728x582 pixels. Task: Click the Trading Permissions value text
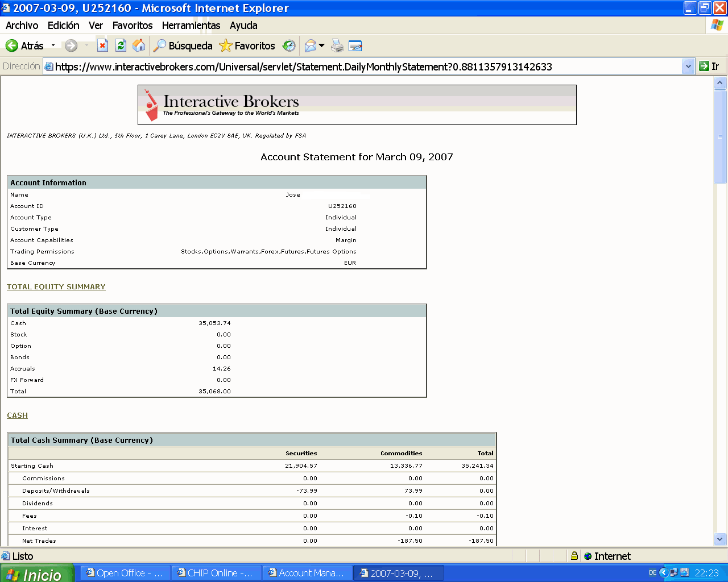click(x=268, y=252)
